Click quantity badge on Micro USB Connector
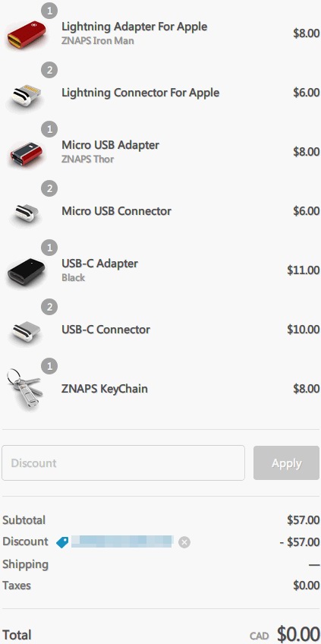The image size is (321, 644). click(x=49, y=188)
